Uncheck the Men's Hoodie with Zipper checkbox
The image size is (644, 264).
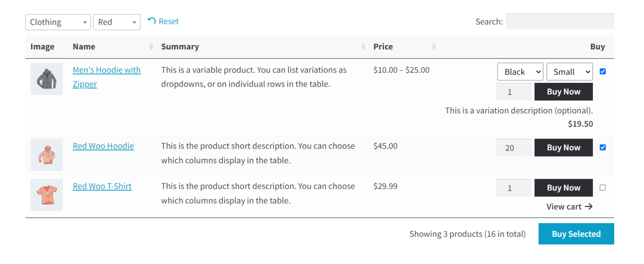[603, 71]
